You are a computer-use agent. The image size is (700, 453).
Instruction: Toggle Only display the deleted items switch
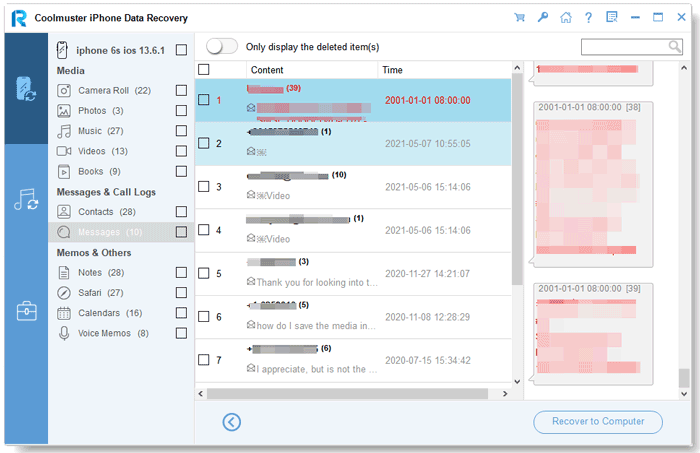[222, 46]
